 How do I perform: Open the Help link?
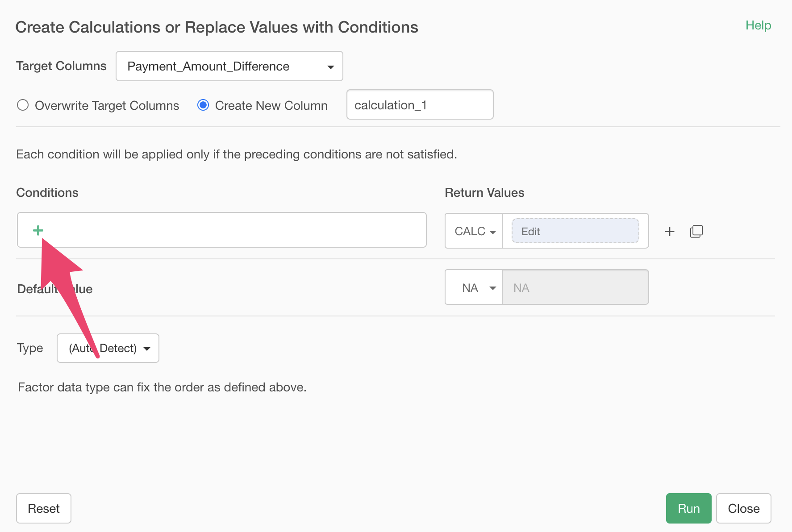758,25
